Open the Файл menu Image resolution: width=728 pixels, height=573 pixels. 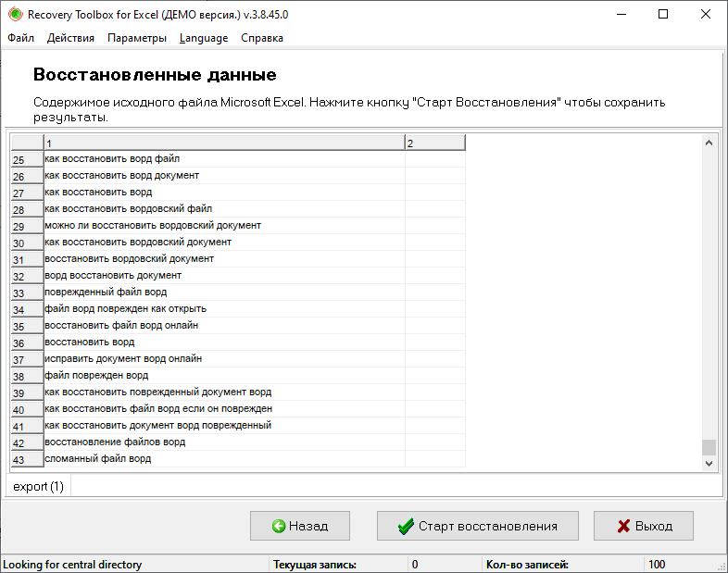[21, 38]
